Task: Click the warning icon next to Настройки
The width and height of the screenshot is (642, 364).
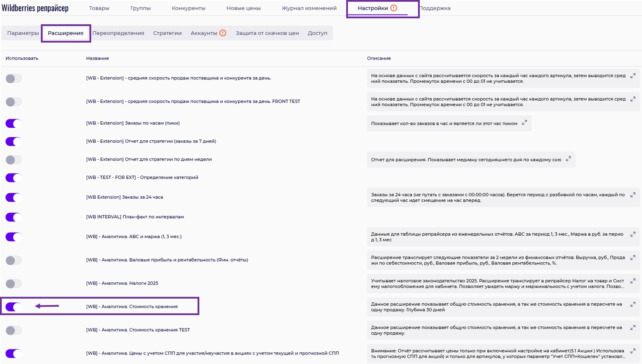Action: click(x=394, y=8)
